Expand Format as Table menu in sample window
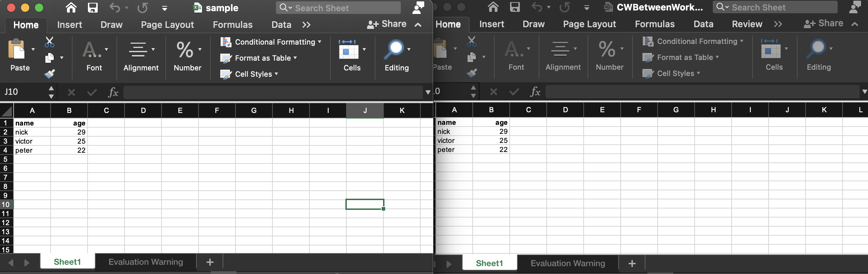Viewport: 868px width, 274px height. pos(259,58)
